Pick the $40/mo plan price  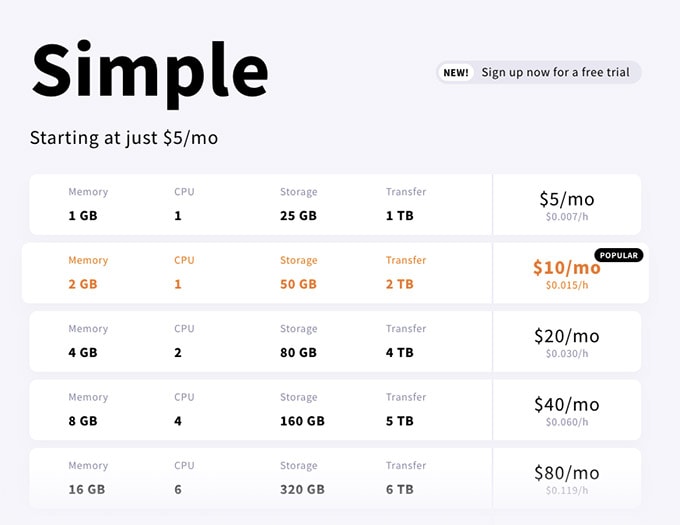(567, 404)
